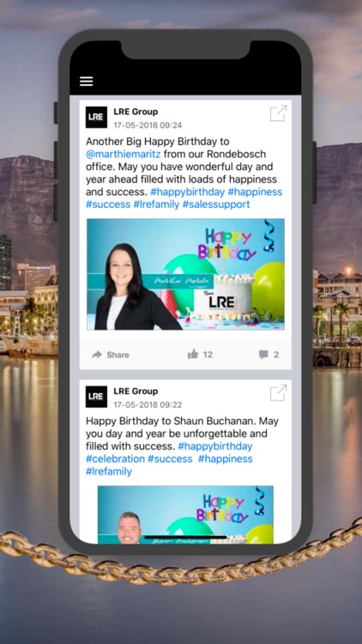The image size is (362, 644).
Task: Tap the #lrefamily hashtag in second post
Action: [x=109, y=471]
